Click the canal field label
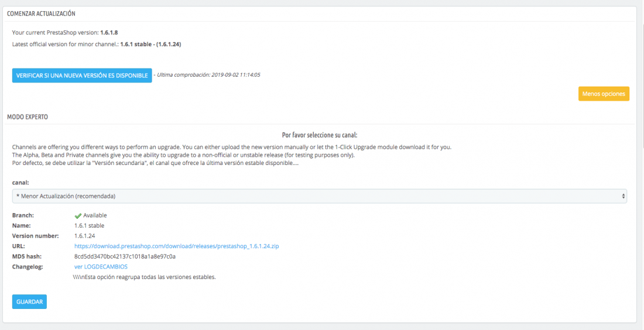Viewport: 644px width, 330px height. pos(20,183)
